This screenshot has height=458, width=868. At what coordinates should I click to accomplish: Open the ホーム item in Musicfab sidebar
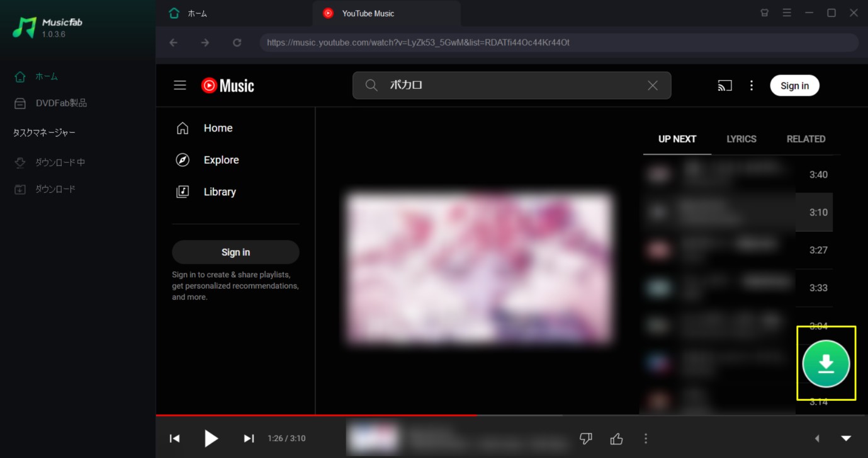(37, 76)
